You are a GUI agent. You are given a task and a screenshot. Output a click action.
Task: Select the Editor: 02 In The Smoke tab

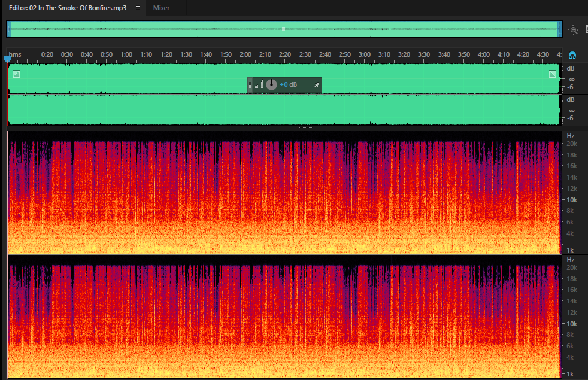[x=68, y=8]
